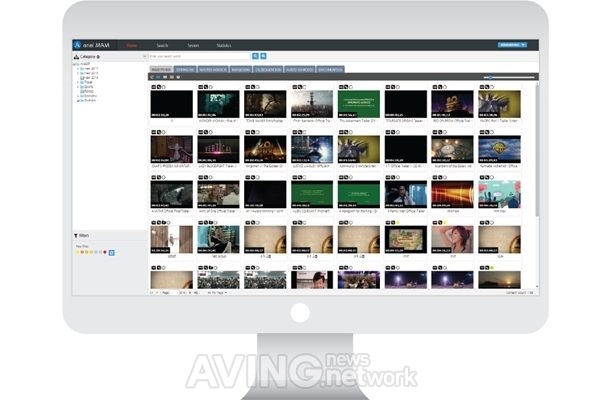The image size is (600, 400).
Task: Select the radio circle above green trailer thumbnail
Action: coord(351,87)
